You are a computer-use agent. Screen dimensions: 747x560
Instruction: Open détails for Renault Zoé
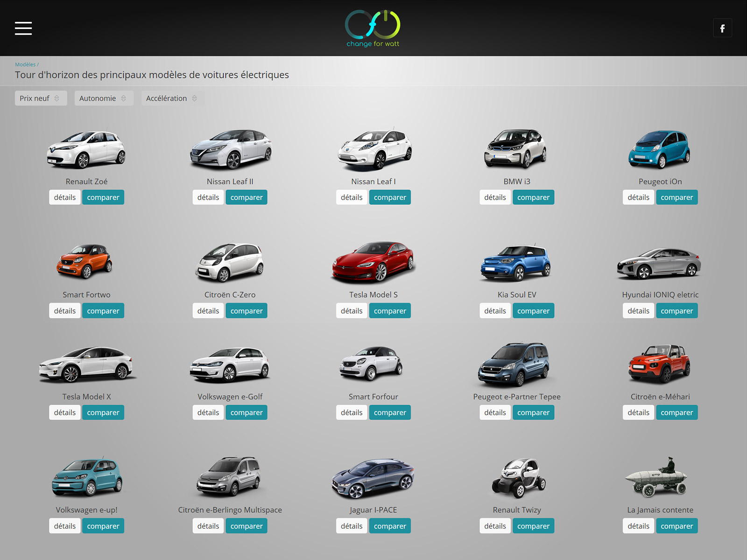tap(65, 197)
